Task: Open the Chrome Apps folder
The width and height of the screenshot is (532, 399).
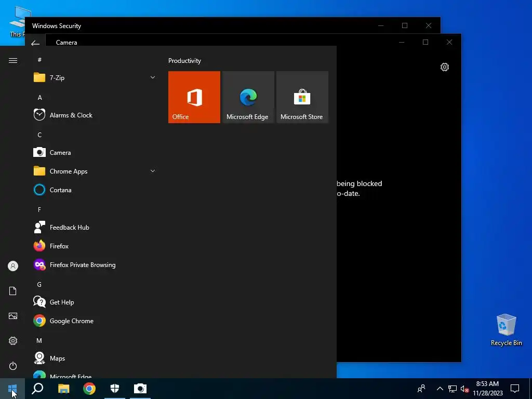Action: (x=95, y=171)
